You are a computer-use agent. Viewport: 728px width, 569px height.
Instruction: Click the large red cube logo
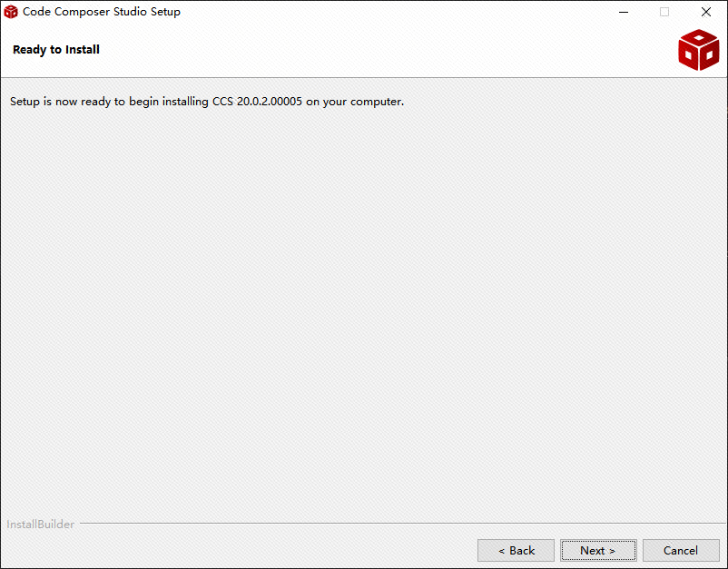coord(698,50)
